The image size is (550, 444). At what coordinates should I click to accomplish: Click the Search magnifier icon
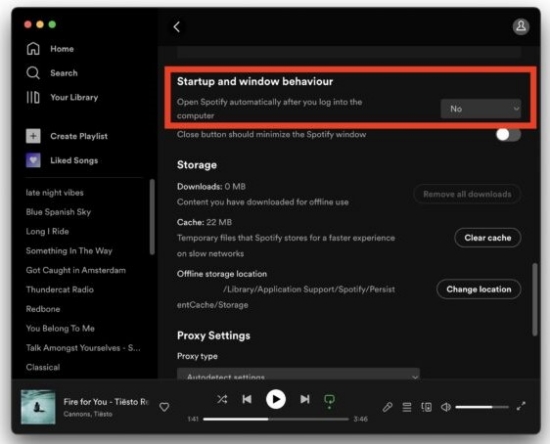tap(33, 73)
